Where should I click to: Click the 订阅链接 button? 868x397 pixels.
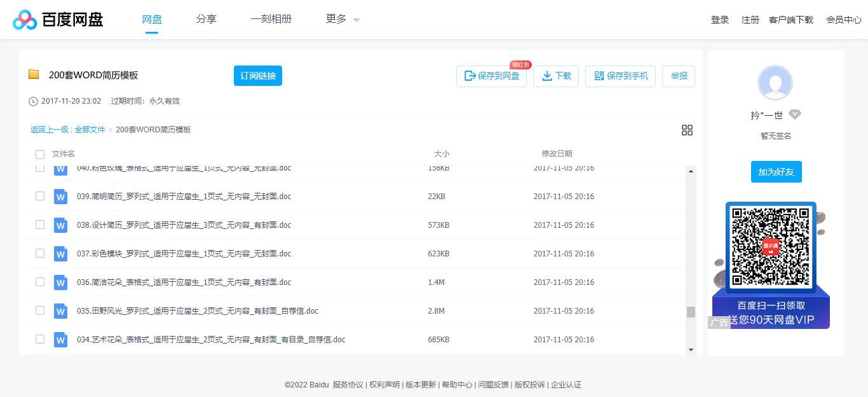257,76
